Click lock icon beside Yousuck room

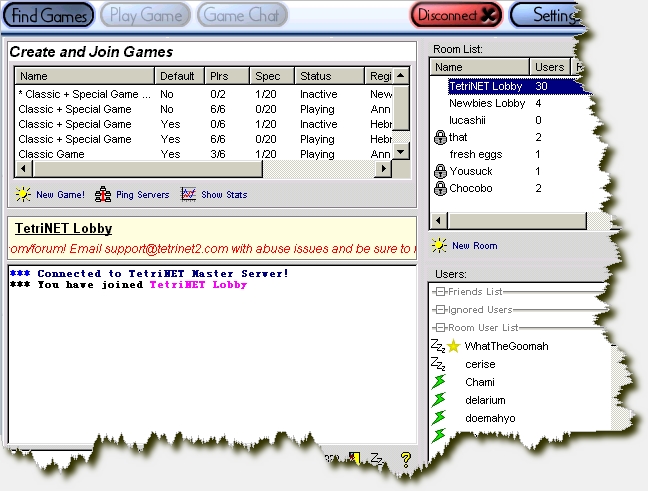(440, 171)
